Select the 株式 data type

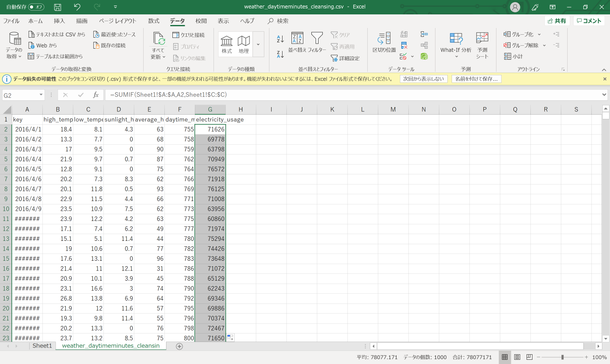(x=227, y=44)
